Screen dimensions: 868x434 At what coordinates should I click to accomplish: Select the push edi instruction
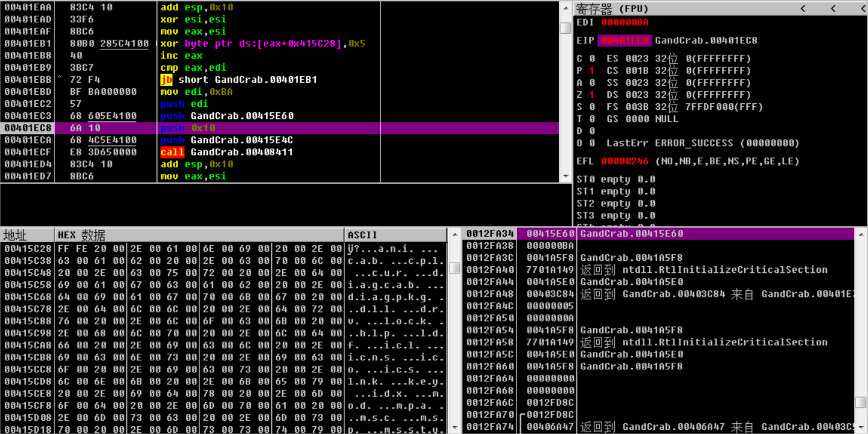[x=280, y=104]
